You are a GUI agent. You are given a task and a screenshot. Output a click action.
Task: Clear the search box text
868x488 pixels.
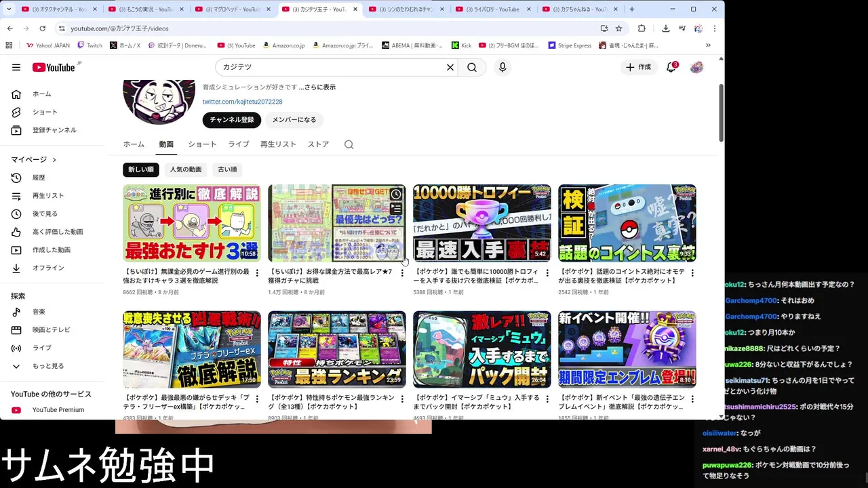click(450, 67)
